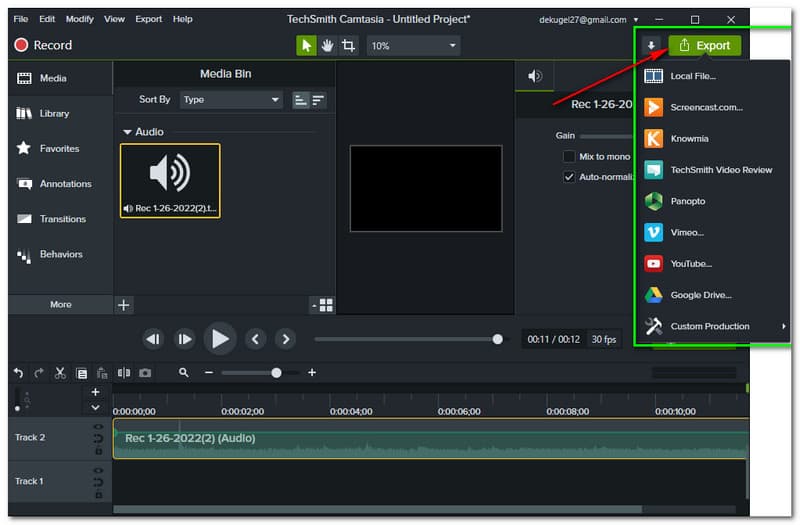Viewport: 800px width, 525px height.
Task: Open the Audio properties tab
Action: (x=535, y=76)
